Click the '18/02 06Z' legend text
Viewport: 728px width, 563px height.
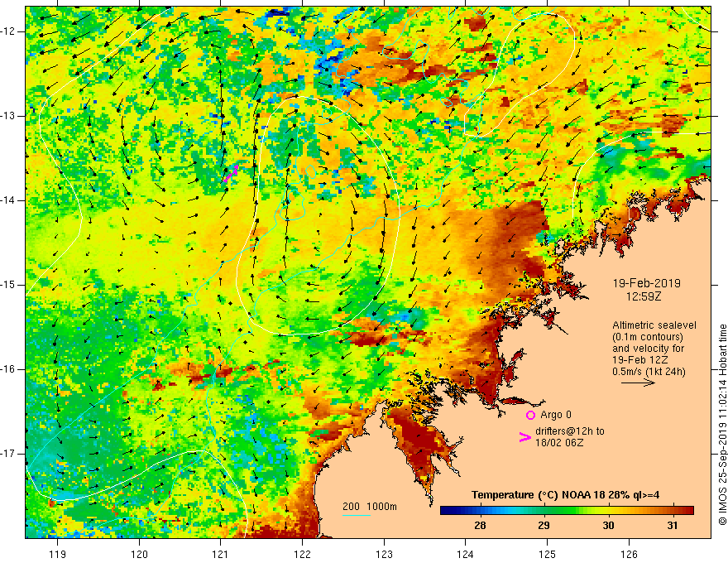pos(559,443)
